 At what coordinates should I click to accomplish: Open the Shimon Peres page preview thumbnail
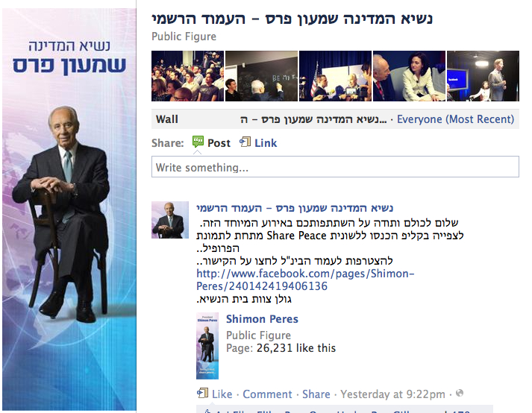point(207,346)
